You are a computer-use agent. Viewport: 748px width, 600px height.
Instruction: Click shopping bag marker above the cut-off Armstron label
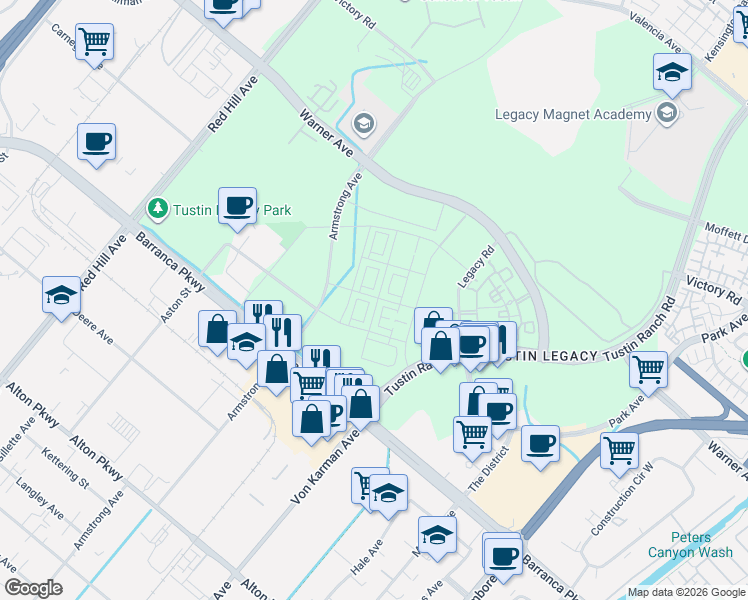276,370
